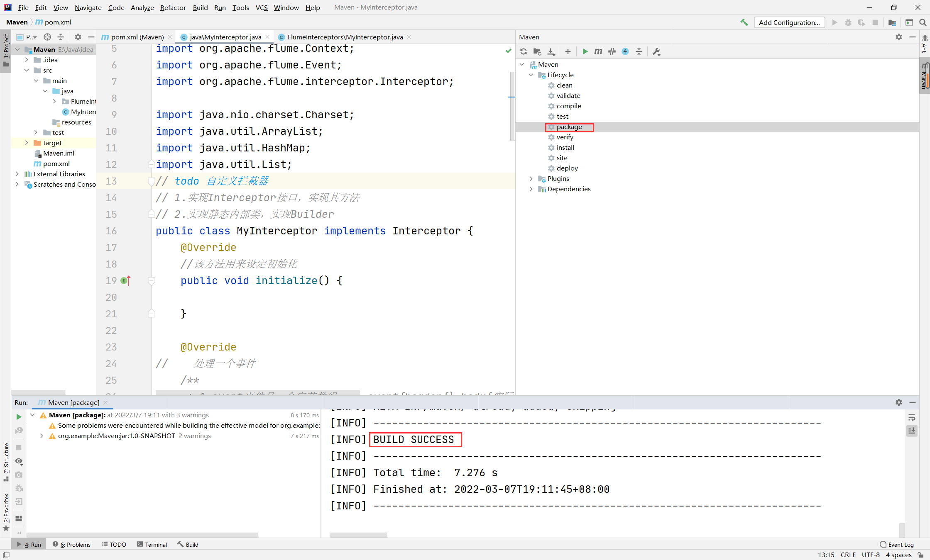The image size is (930, 560).
Task: Click the Build Project hammer icon
Action: click(x=744, y=22)
